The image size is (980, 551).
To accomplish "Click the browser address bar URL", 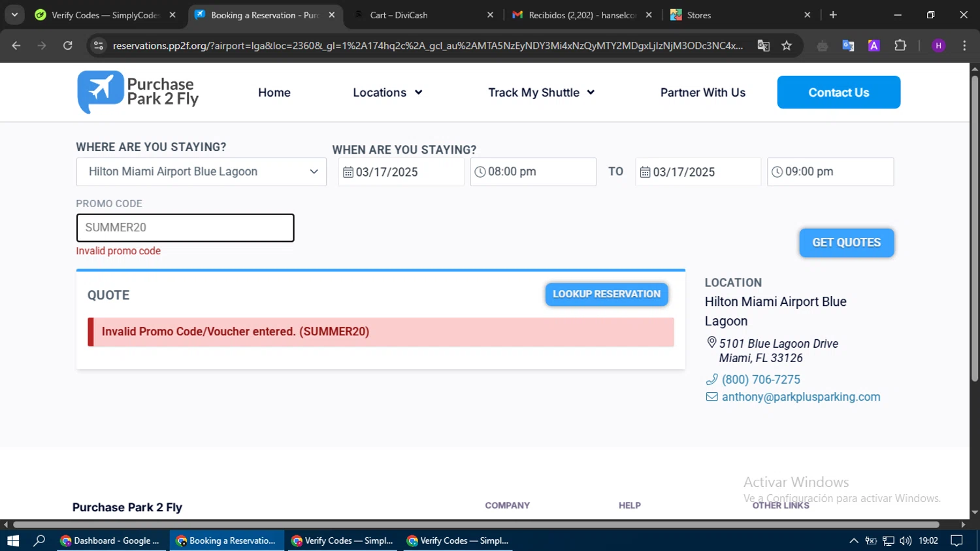I will pyautogui.click(x=428, y=45).
